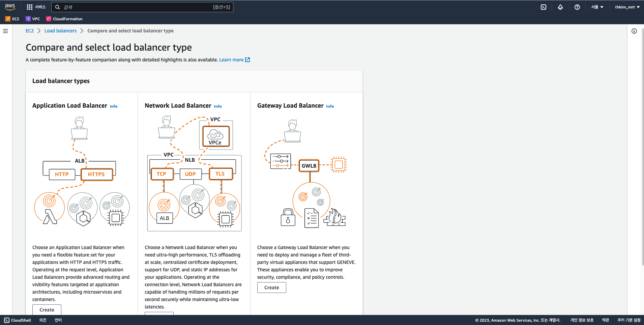Open the VPC favorite shortcut

pyautogui.click(x=33, y=19)
